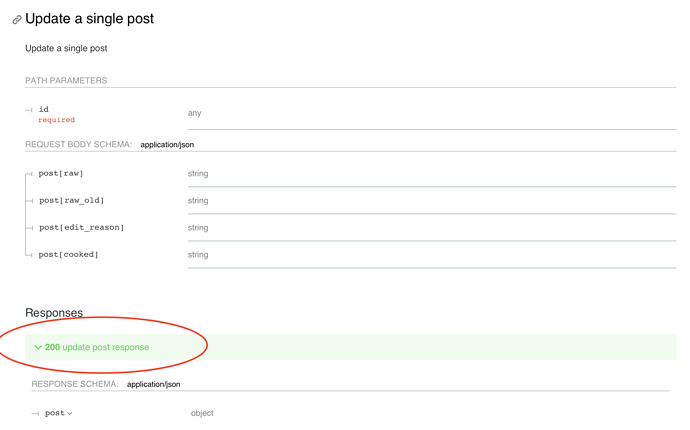Viewport: 690px width, 430px height.
Task: Select the post[cooked] field name
Action: point(68,254)
